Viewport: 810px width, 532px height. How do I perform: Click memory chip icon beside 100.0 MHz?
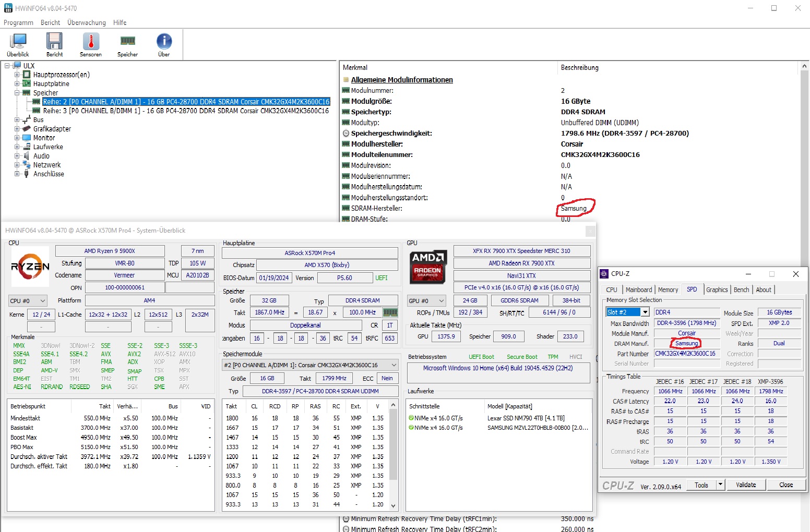[x=390, y=312]
